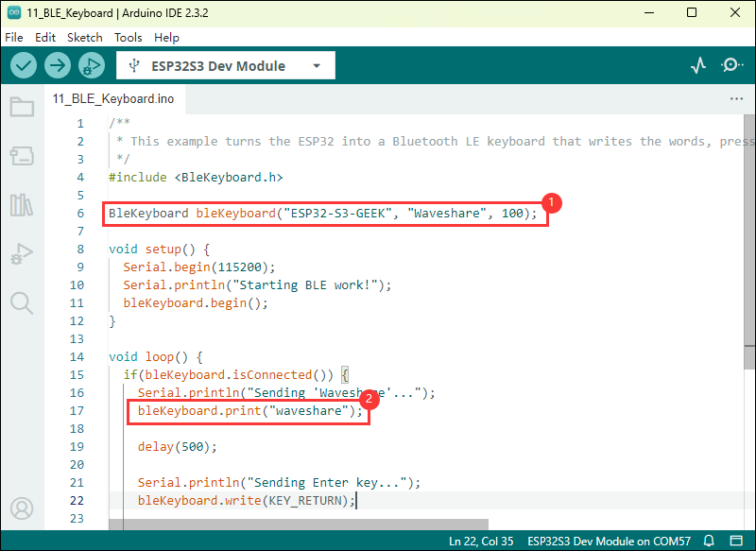756x551 pixels.
Task: Click the horizontal scrollbar under the editor
Action: pyautogui.click(x=298, y=524)
